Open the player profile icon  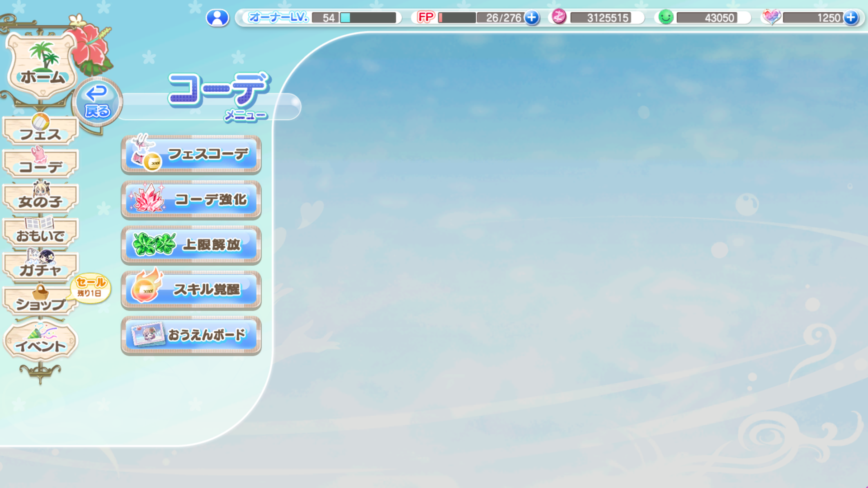click(x=217, y=18)
